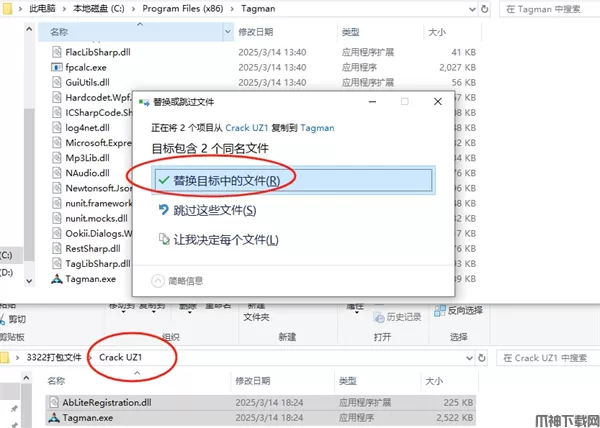Click the 历史记录 ribbon icon
Viewport: 600px width, 428px height.
click(x=378, y=317)
